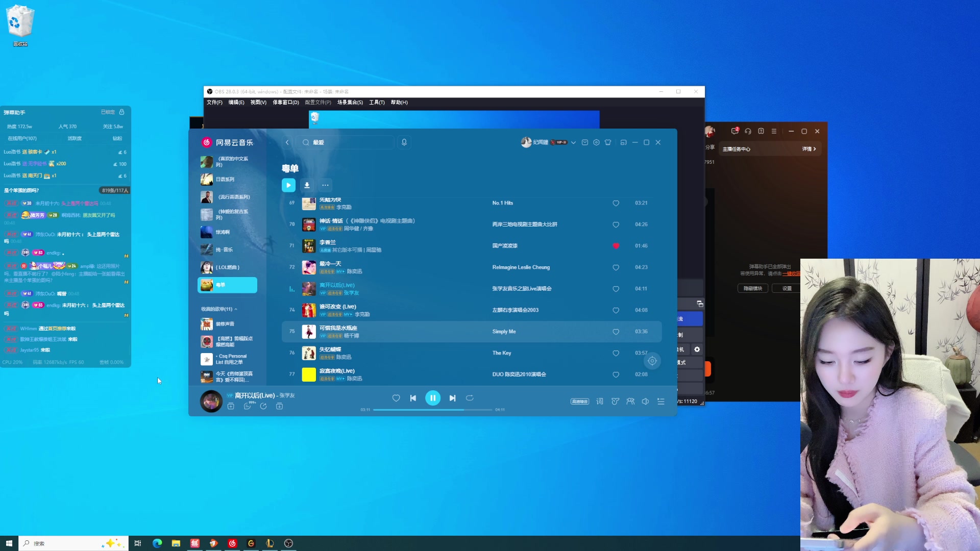Click 详情 link in 主播任务中心
This screenshot has width=980, height=551.
tap(809, 149)
